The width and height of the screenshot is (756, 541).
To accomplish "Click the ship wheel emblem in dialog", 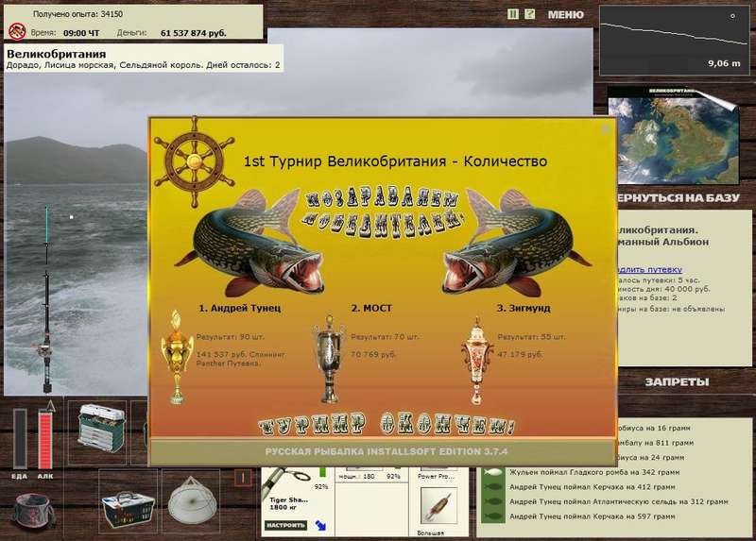I will click(x=182, y=156).
